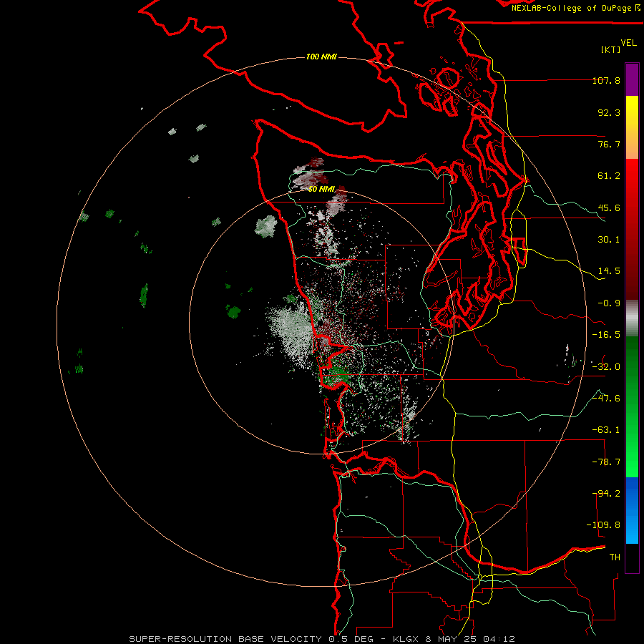Pick the yellow-orange segment of velocity color bar

click(x=632, y=127)
